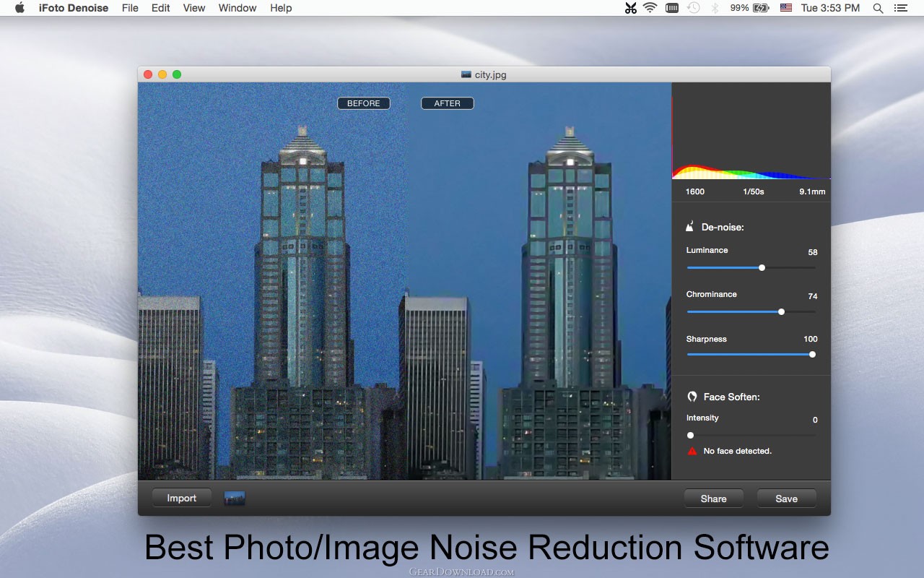Click the battery status icon
The image size is (924, 578).
click(761, 8)
